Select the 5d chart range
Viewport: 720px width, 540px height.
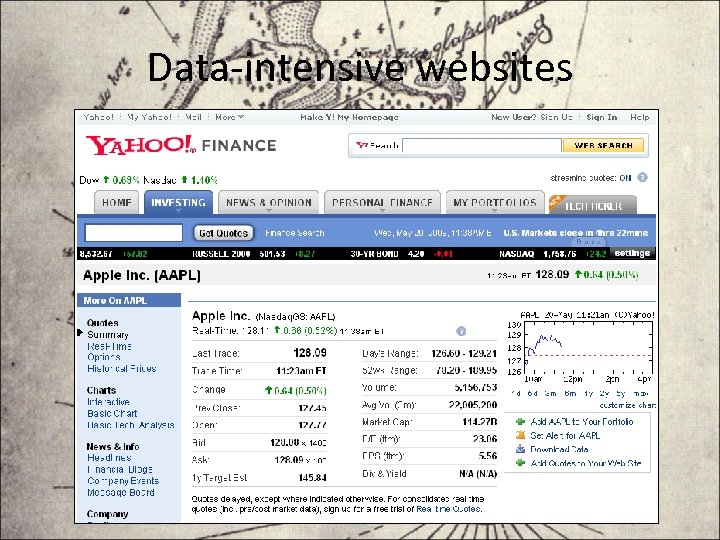coord(533,394)
